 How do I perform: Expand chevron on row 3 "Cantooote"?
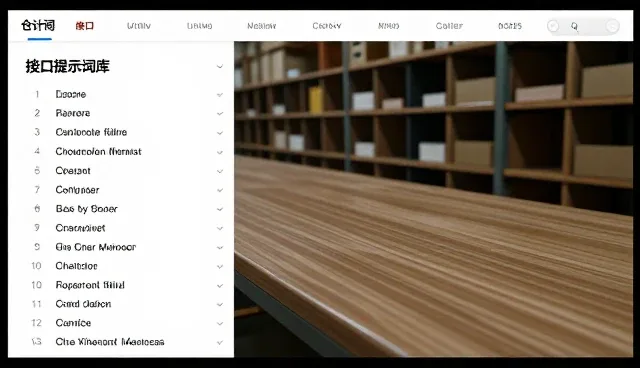coord(220,133)
